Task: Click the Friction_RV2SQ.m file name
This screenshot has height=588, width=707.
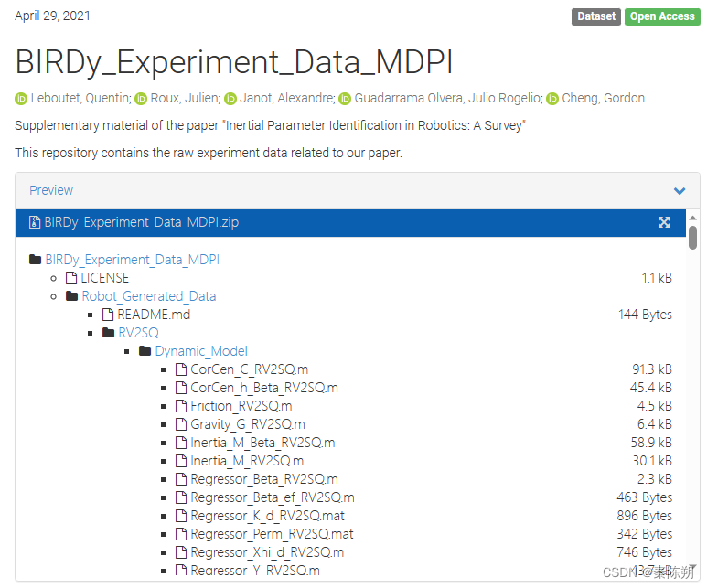Action: coord(241,406)
